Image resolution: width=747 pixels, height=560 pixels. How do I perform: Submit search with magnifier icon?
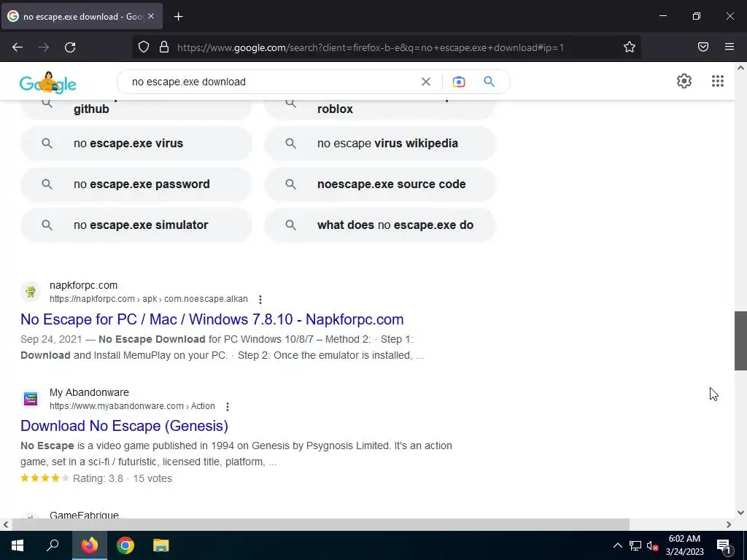point(489,82)
